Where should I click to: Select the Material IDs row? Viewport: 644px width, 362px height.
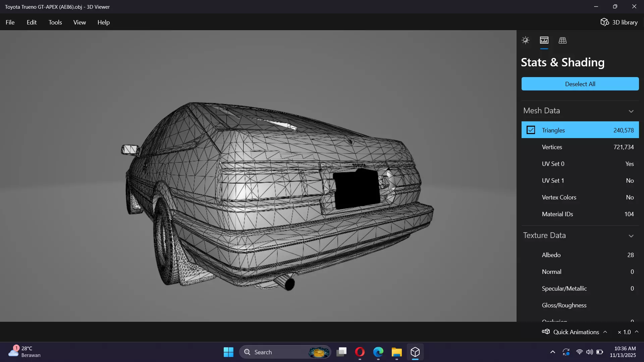[580, 214]
